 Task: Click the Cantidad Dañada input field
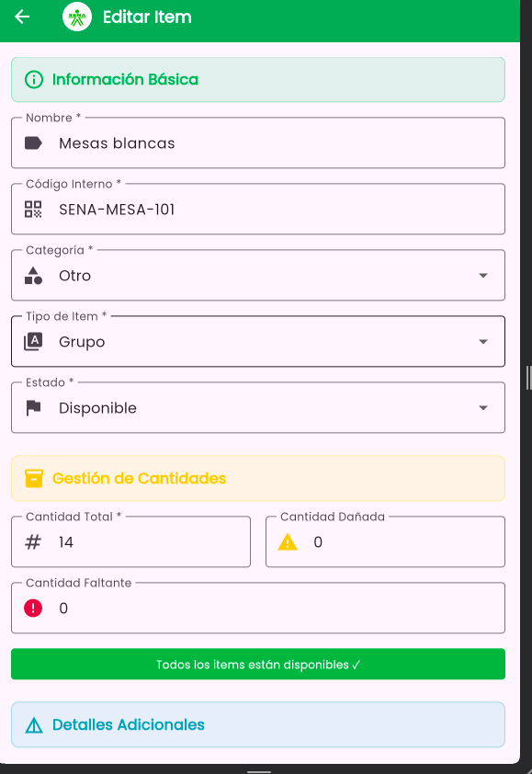(385, 542)
